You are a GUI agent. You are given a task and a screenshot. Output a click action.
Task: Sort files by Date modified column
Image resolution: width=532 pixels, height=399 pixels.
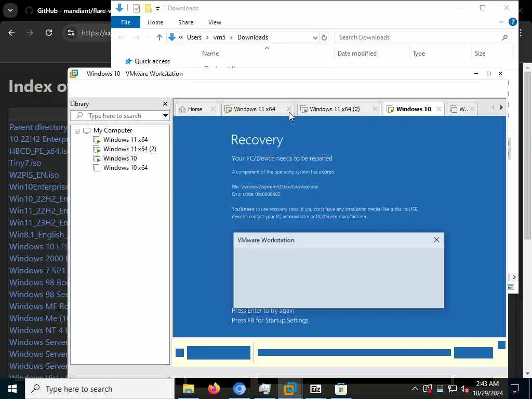coord(357,54)
